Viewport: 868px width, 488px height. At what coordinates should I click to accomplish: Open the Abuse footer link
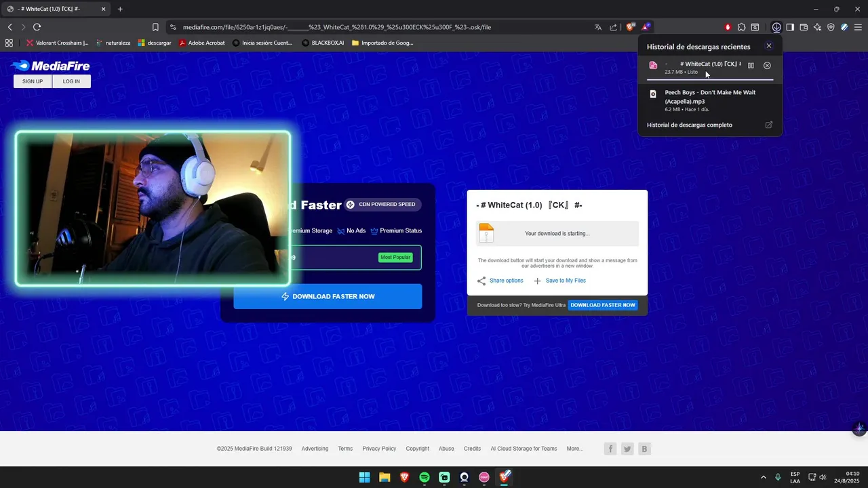pyautogui.click(x=446, y=449)
